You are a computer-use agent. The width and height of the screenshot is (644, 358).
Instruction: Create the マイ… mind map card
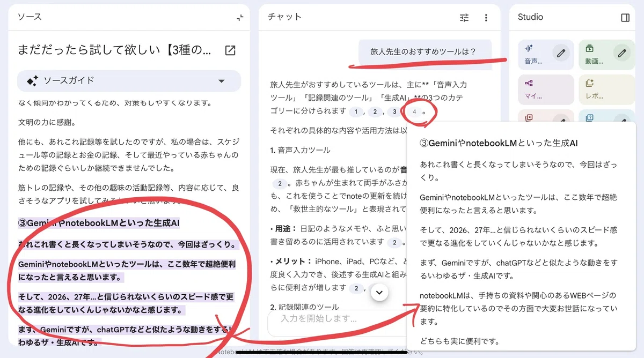[x=546, y=89]
